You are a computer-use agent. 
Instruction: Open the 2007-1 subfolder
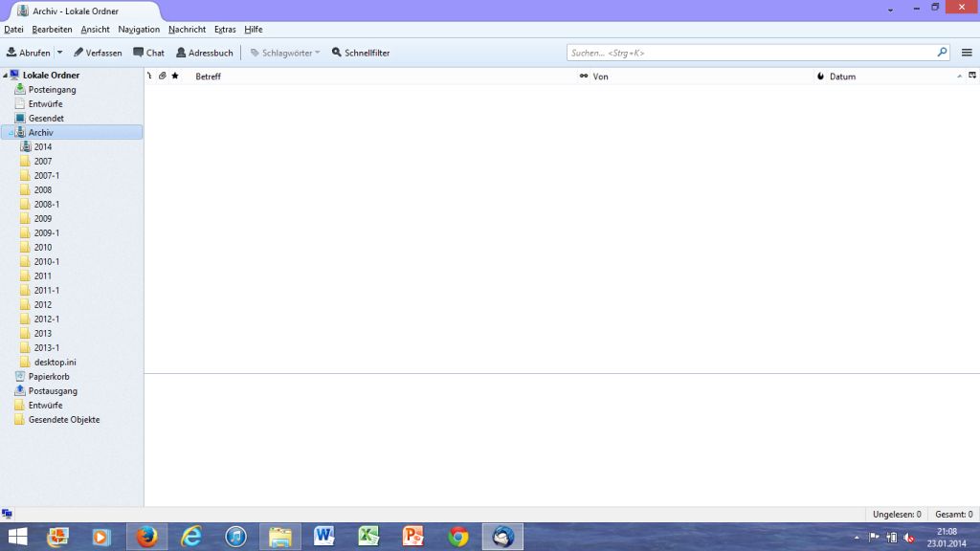(46, 176)
